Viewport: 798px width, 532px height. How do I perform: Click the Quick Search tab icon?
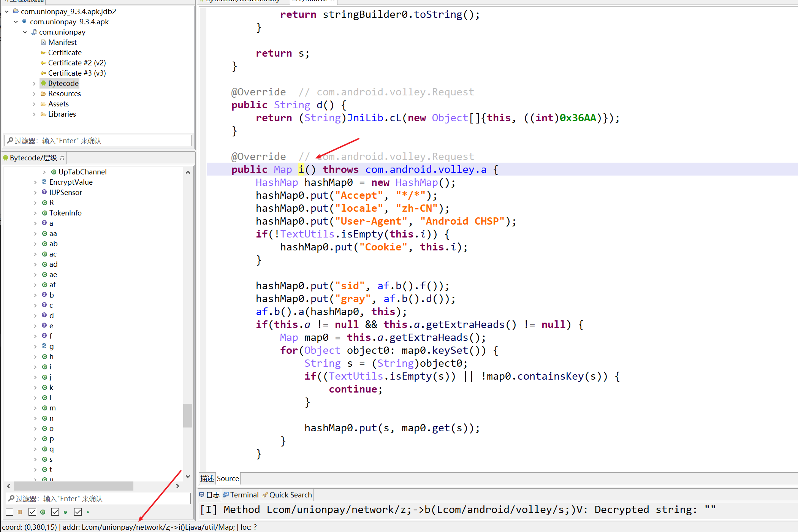[x=265, y=495]
